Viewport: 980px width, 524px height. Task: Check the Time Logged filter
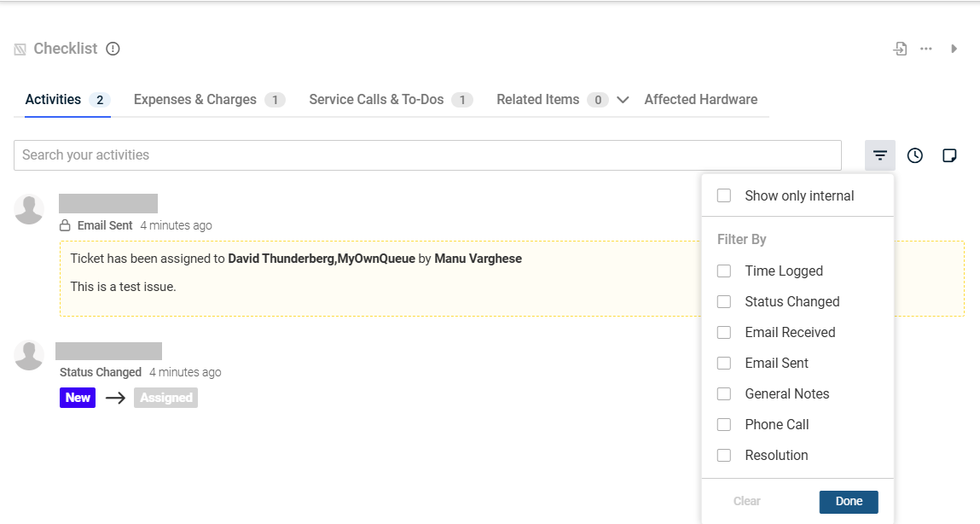724,271
